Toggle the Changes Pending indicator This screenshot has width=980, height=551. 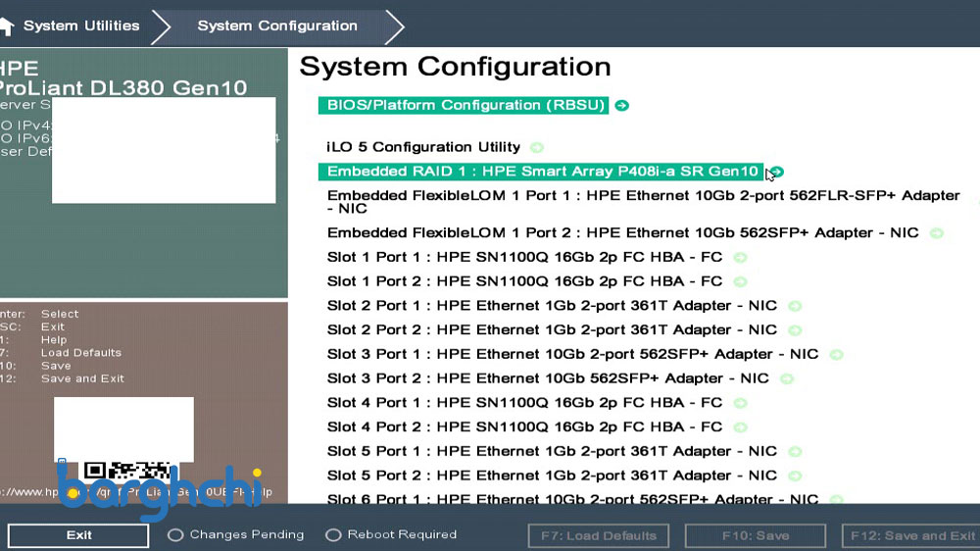click(175, 535)
